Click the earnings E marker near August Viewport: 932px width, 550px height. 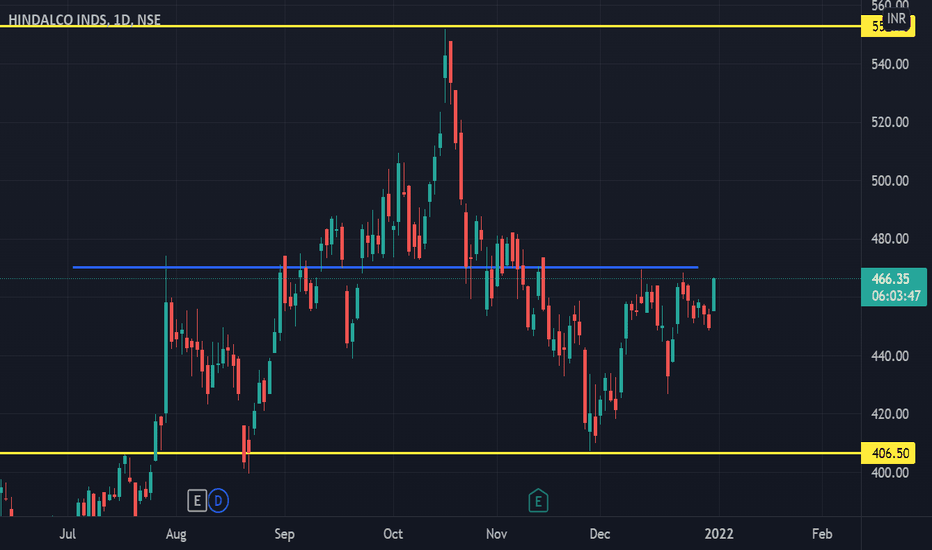pyautogui.click(x=197, y=501)
